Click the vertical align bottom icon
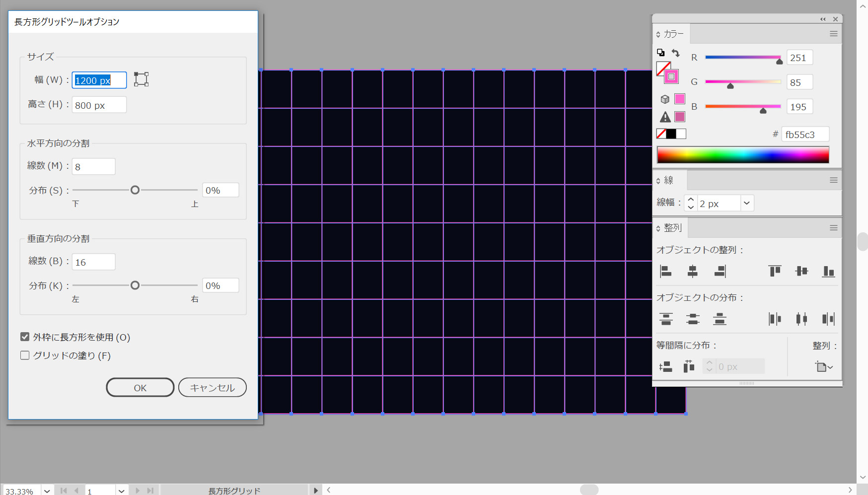Image resolution: width=868 pixels, height=495 pixels. click(x=828, y=271)
